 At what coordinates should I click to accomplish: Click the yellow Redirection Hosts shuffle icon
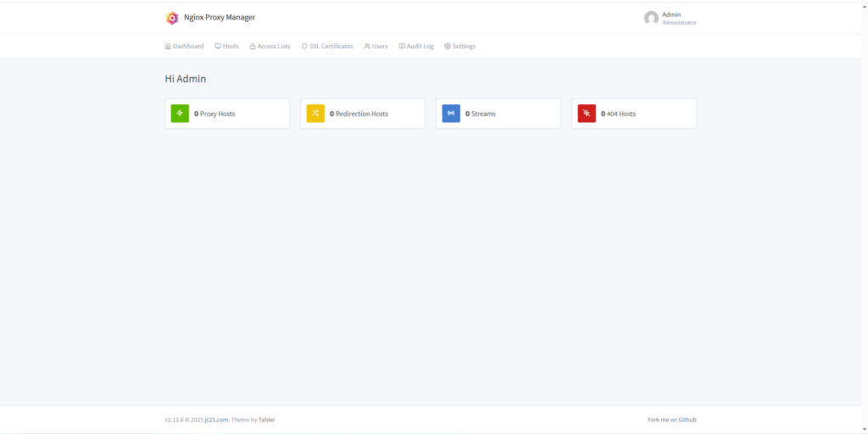pos(315,114)
